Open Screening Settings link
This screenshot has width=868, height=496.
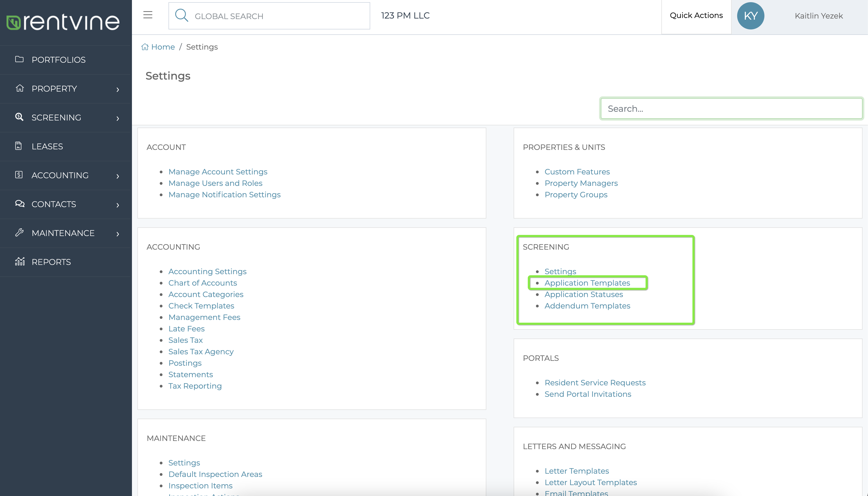[560, 271]
